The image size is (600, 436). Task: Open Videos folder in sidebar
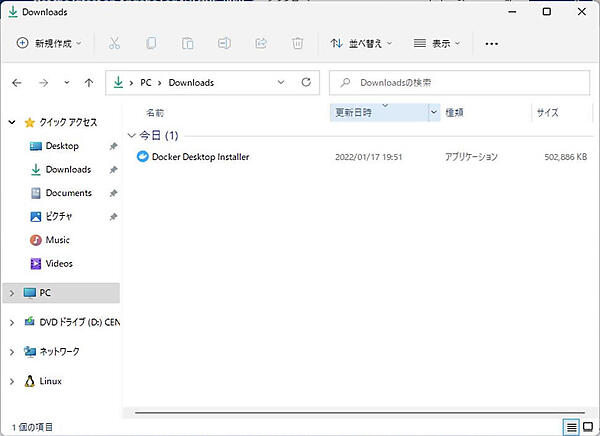(x=59, y=264)
